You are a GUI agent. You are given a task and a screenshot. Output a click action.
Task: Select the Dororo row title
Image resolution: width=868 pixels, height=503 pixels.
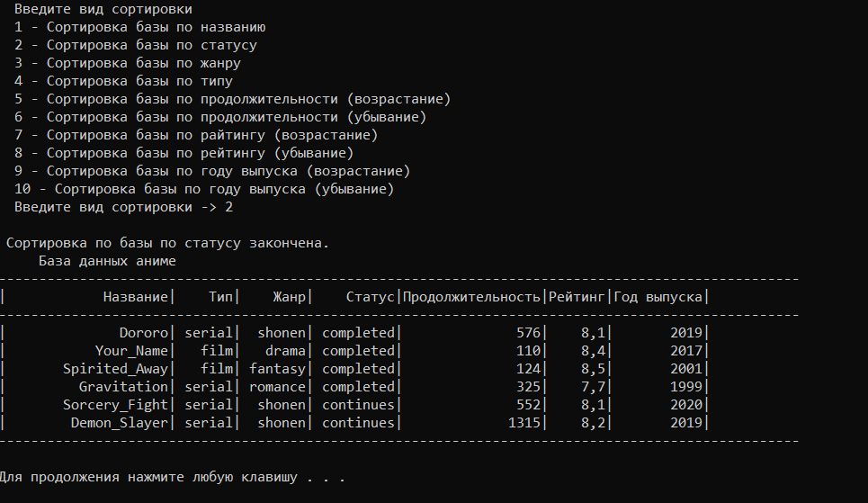pos(143,333)
